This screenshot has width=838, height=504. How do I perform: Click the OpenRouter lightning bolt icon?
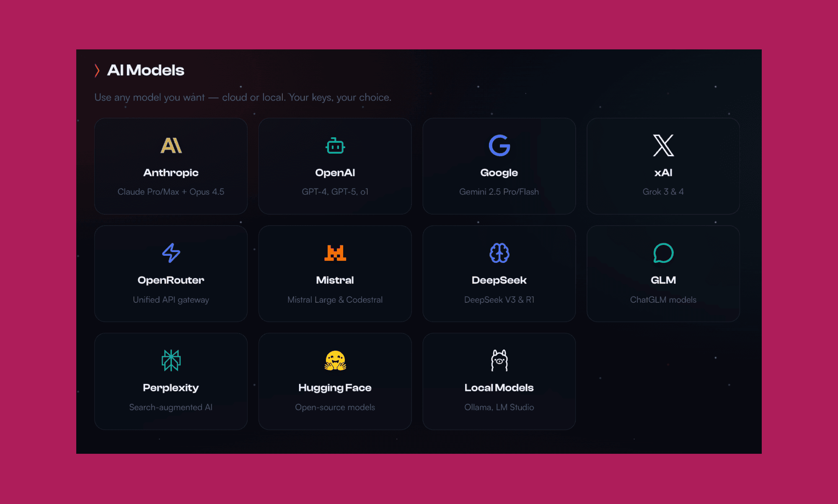point(171,253)
